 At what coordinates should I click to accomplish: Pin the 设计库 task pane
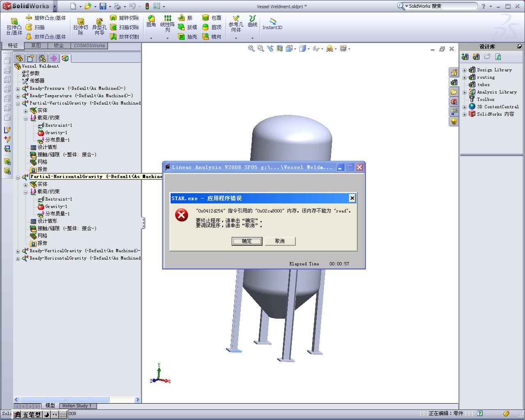point(519,46)
